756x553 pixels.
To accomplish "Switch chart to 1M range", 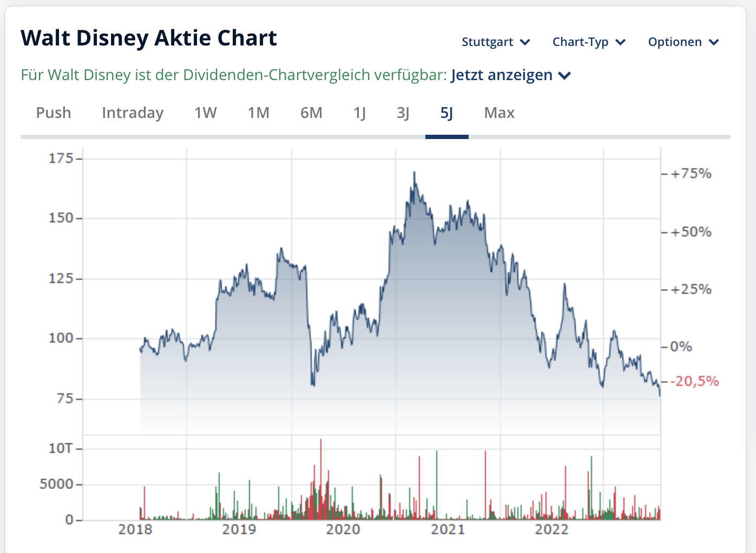I will (x=259, y=113).
